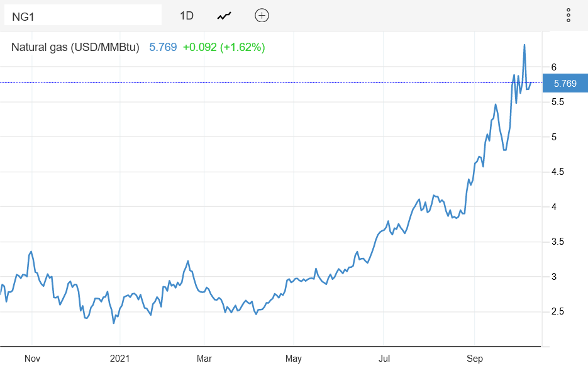Viewport: 588px width, 368px height.
Task: Click the Jul label on time axis
Action: click(x=384, y=359)
